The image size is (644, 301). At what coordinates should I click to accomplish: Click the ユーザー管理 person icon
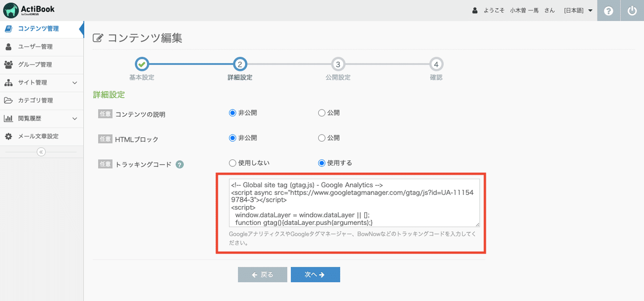point(9,47)
